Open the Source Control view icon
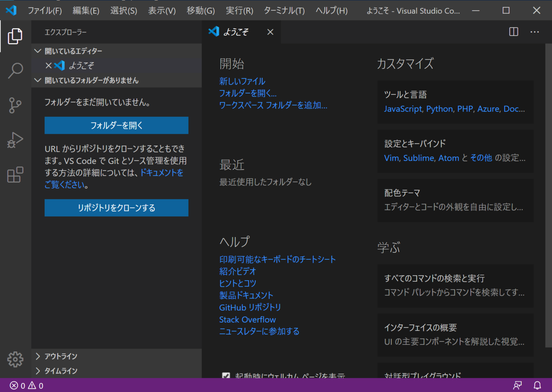The image size is (552, 392). coord(15,105)
